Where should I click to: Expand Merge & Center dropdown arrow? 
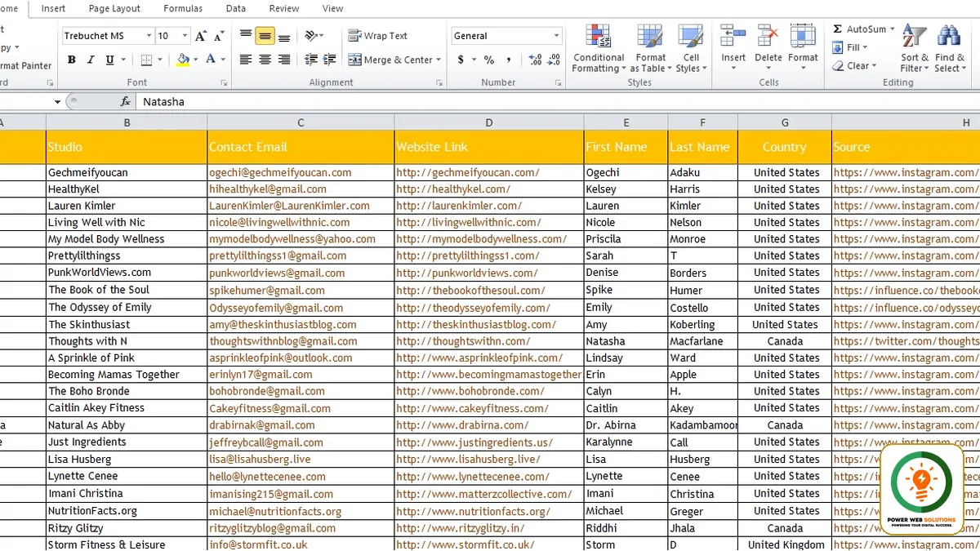click(439, 60)
